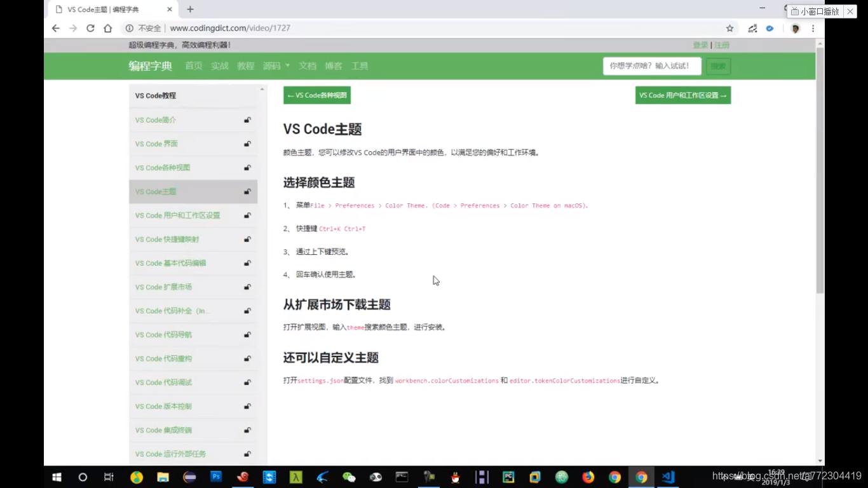Click the lock icon beside VS Code 扩展市场
This screenshot has height=488, width=868.
(247, 287)
